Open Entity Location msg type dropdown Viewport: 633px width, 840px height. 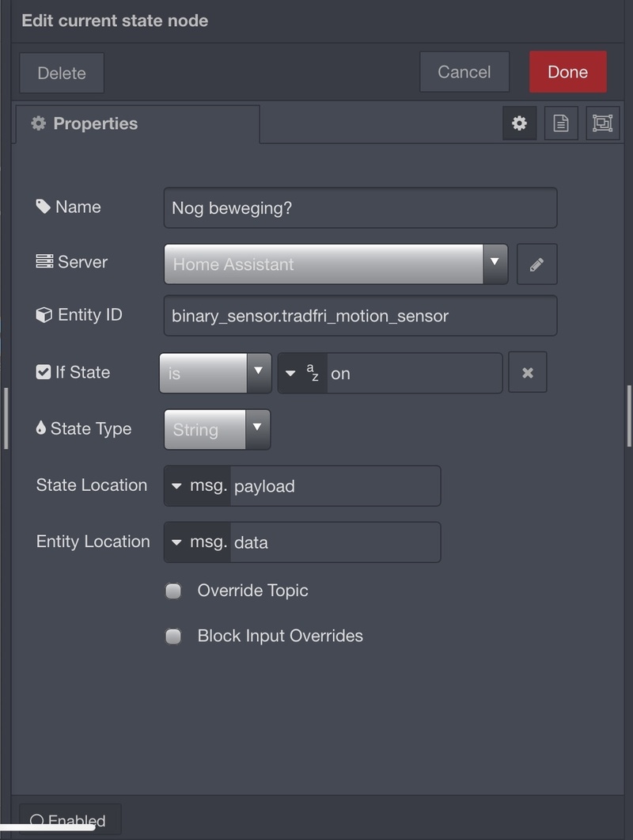(197, 542)
